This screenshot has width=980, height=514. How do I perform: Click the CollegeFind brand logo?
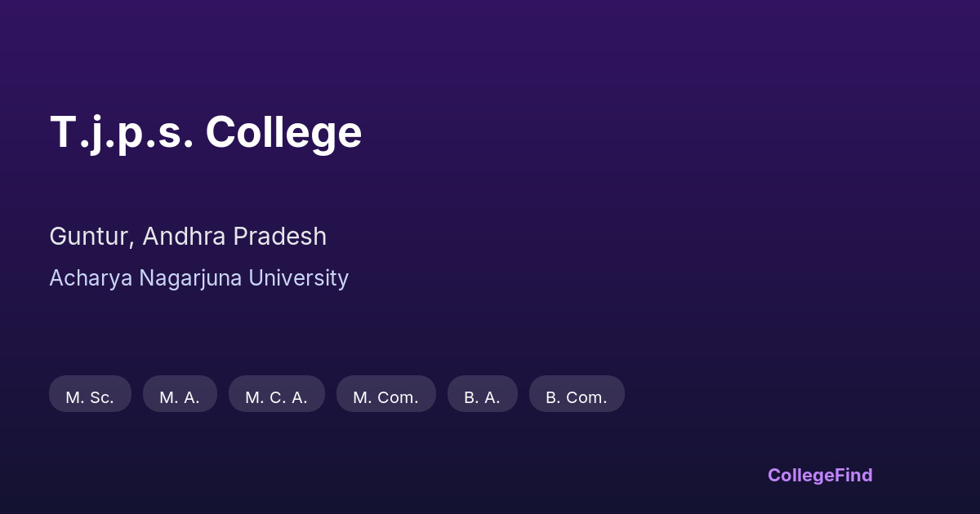tap(820, 475)
